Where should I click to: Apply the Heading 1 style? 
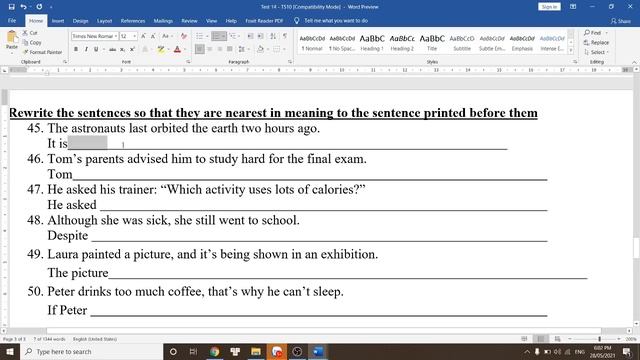372,42
